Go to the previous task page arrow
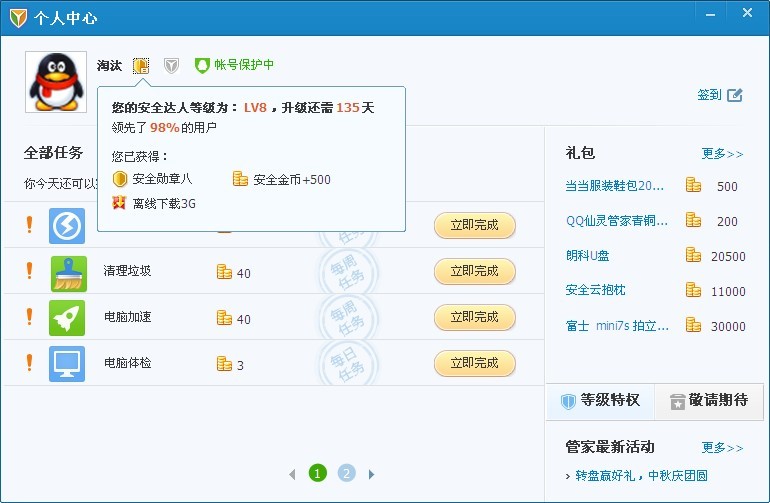The height and width of the screenshot is (503, 770). [x=292, y=475]
